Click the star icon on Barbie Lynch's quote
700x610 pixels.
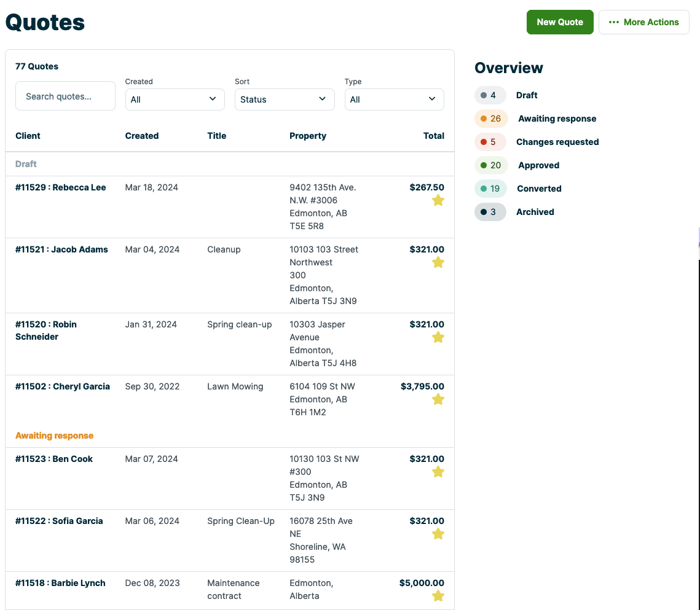438,596
